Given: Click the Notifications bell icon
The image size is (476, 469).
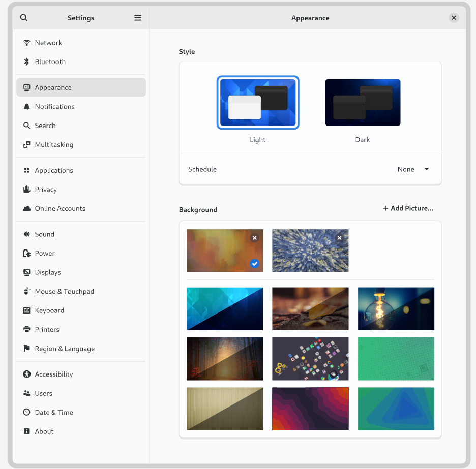Looking at the screenshot, I should 27,107.
